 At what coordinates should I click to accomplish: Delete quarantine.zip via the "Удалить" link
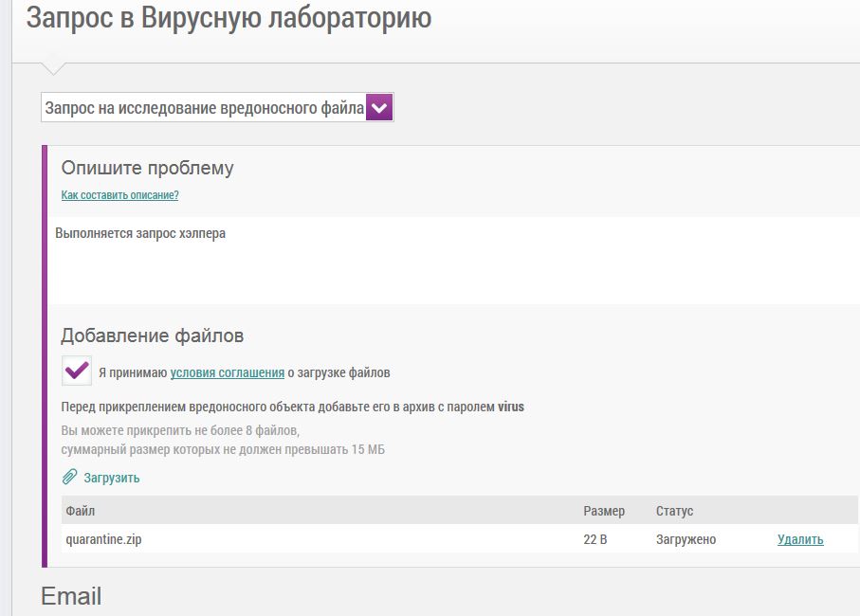800,539
